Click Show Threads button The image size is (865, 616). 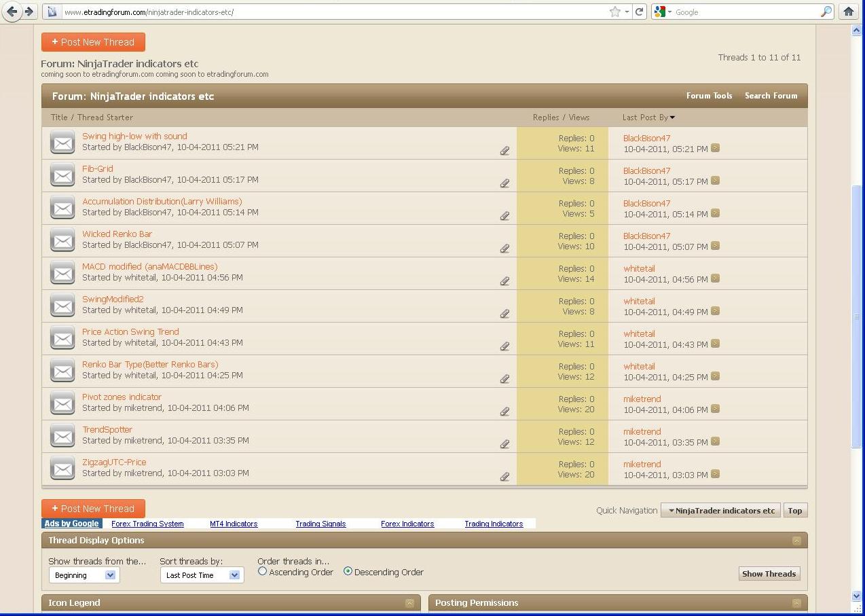point(769,574)
